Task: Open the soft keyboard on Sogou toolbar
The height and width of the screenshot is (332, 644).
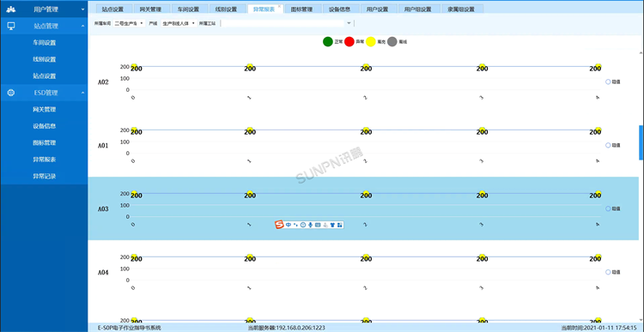Action: coord(318,225)
